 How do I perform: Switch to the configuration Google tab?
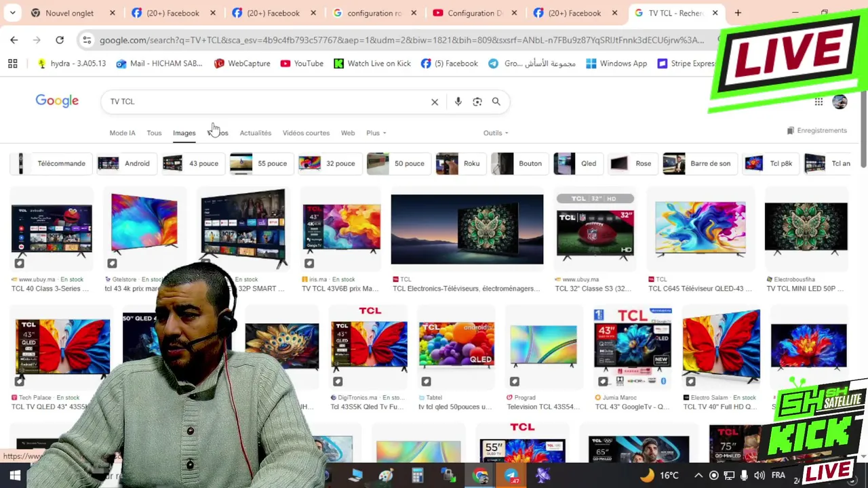[x=375, y=13]
